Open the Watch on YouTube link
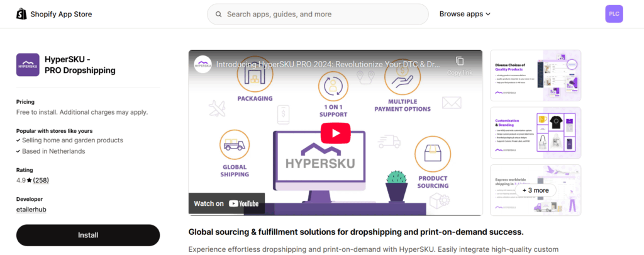Screen dimensions: 644x255 tap(226, 203)
